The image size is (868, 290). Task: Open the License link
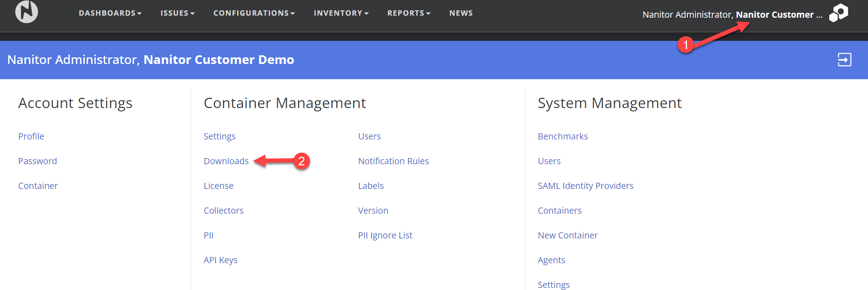[218, 186]
